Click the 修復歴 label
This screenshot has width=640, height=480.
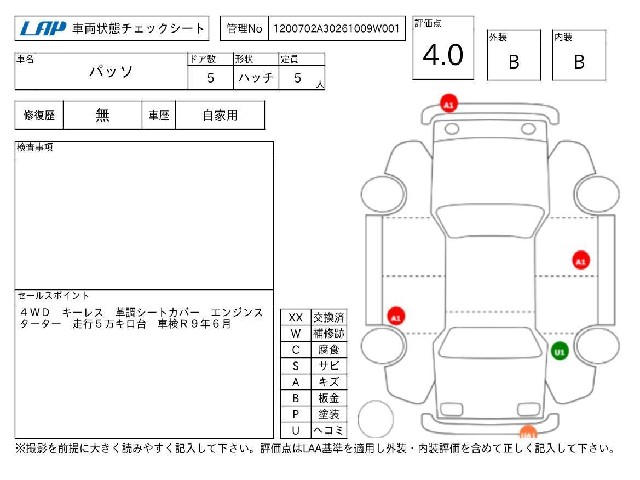pyautogui.click(x=39, y=115)
